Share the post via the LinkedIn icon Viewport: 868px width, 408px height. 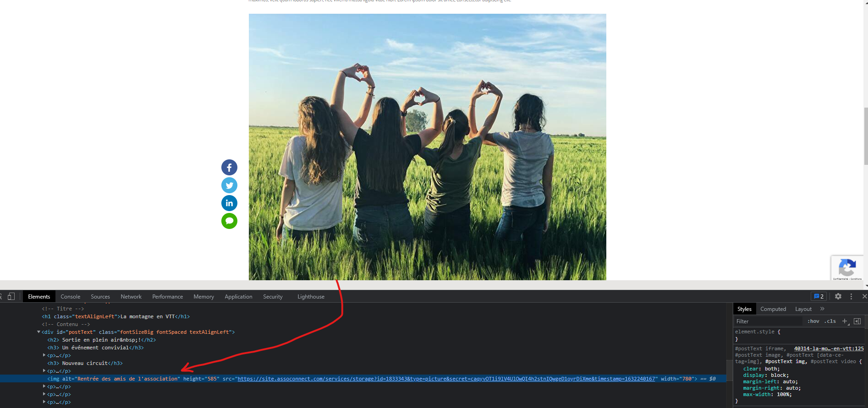tap(229, 203)
